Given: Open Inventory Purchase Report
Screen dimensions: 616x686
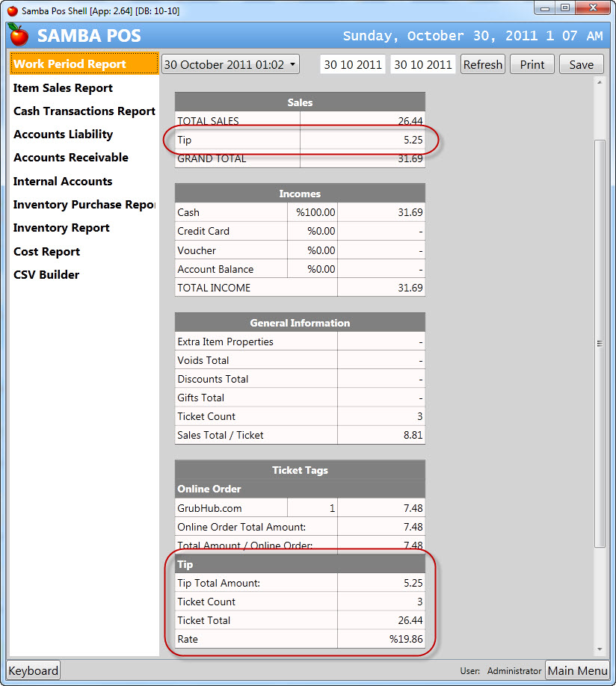Looking at the screenshot, I should pyautogui.click(x=84, y=204).
